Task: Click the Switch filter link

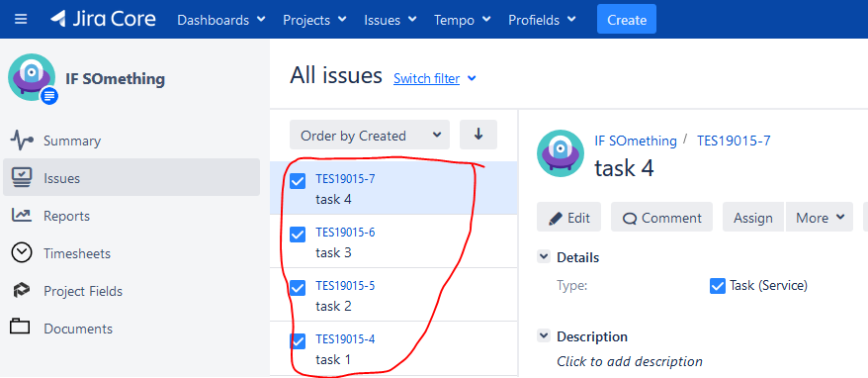Action: (x=426, y=79)
